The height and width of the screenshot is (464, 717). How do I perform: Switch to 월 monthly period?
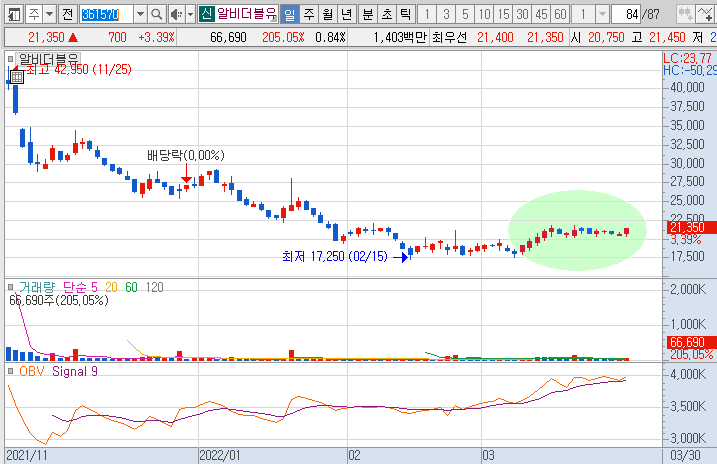(328, 15)
